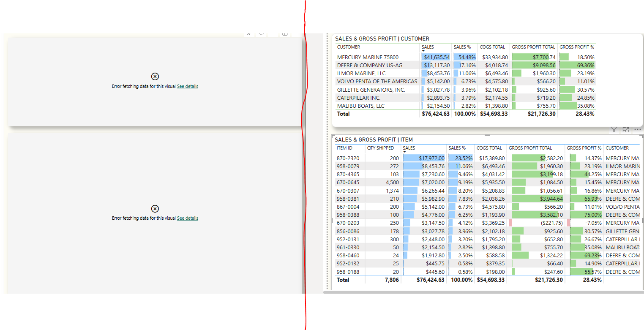Sort item table by ITEM ID header

344,148
